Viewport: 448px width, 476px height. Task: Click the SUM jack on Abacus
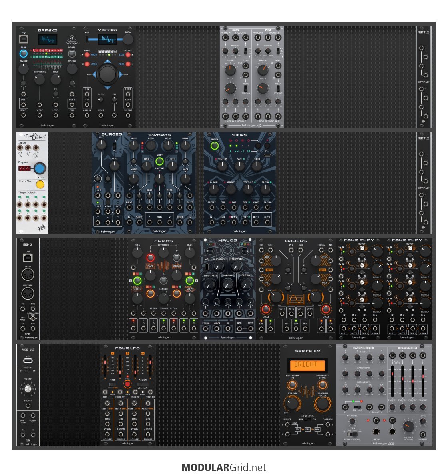point(296,329)
